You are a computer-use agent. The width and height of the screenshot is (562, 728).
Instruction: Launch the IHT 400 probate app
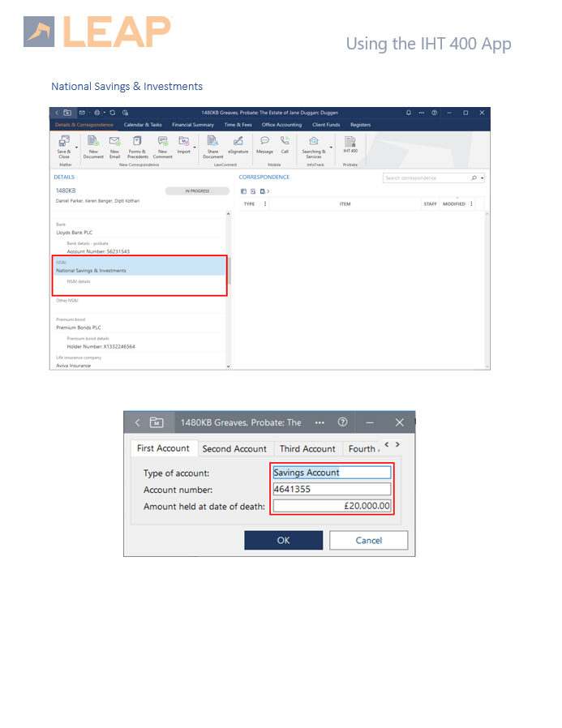pyautogui.click(x=350, y=143)
